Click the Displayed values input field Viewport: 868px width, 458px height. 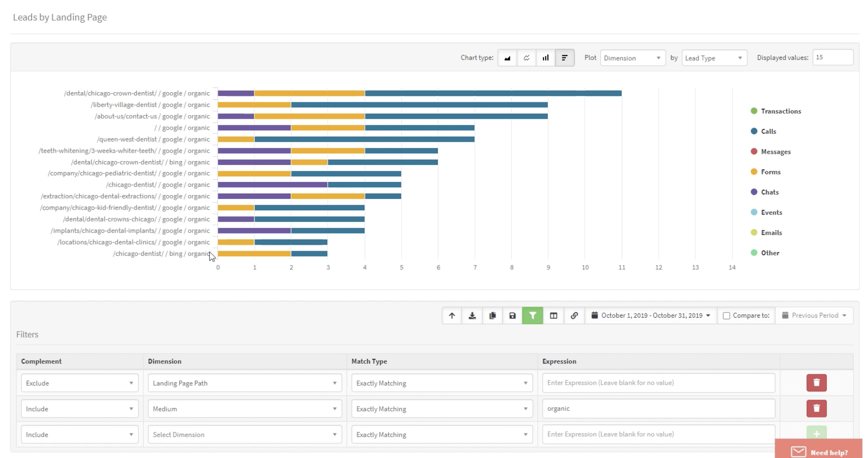point(833,57)
